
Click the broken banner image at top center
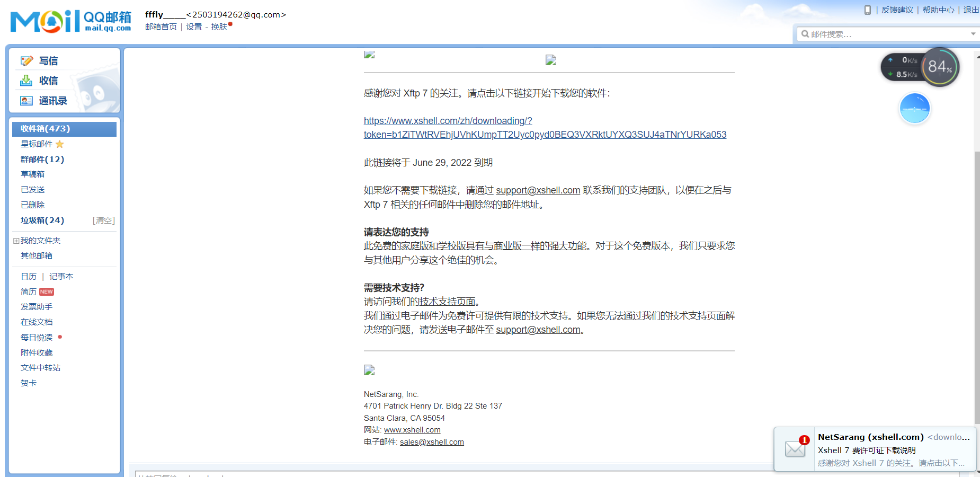[x=551, y=60]
